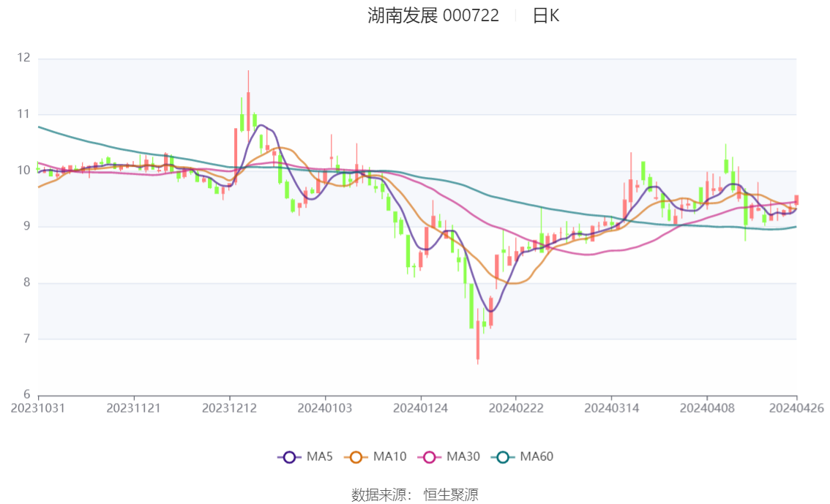Image resolution: width=830 pixels, height=504 pixels.
Task: Click x-axis date label 20240103
Action: [x=324, y=408]
